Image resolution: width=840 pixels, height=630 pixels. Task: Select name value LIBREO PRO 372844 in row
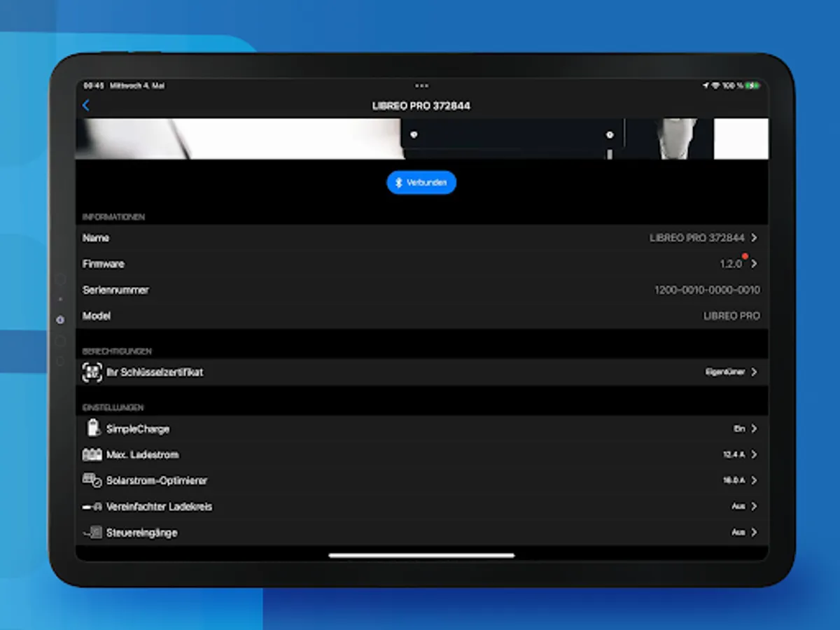point(697,238)
